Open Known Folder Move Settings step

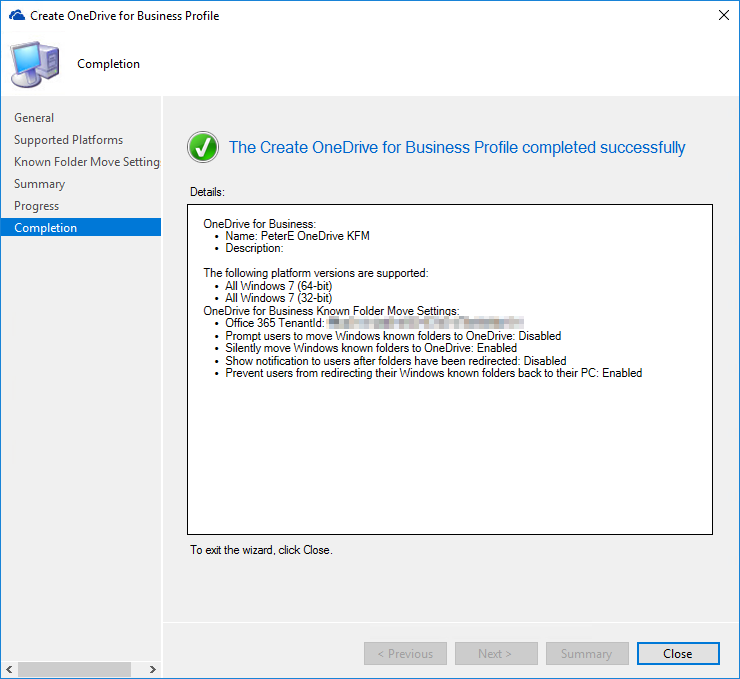[x=87, y=162]
